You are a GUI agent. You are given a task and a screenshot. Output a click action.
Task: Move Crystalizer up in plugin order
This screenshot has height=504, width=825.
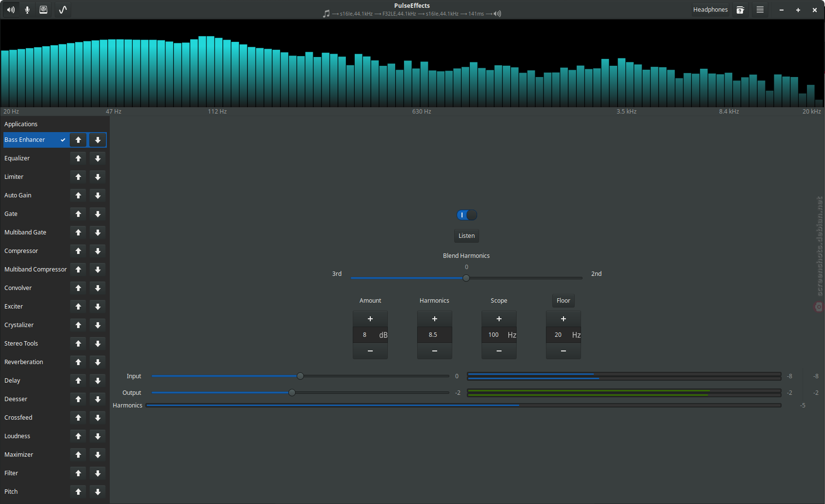coord(78,325)
